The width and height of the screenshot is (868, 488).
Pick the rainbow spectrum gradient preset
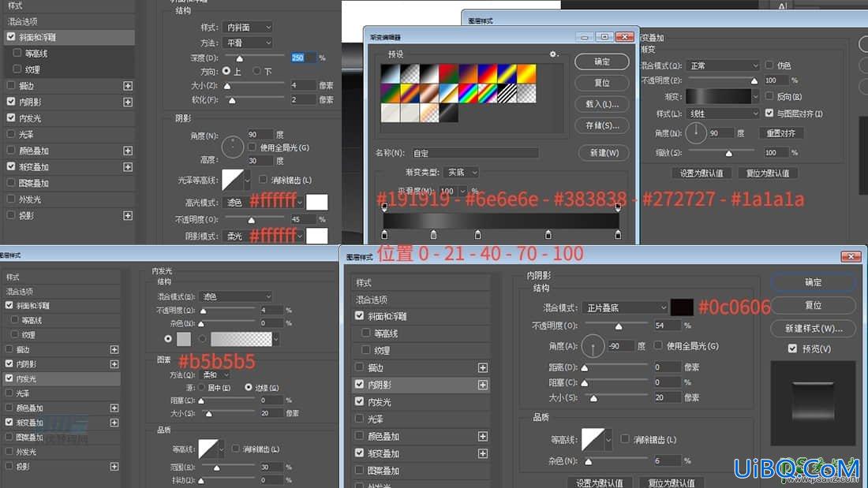468,94
